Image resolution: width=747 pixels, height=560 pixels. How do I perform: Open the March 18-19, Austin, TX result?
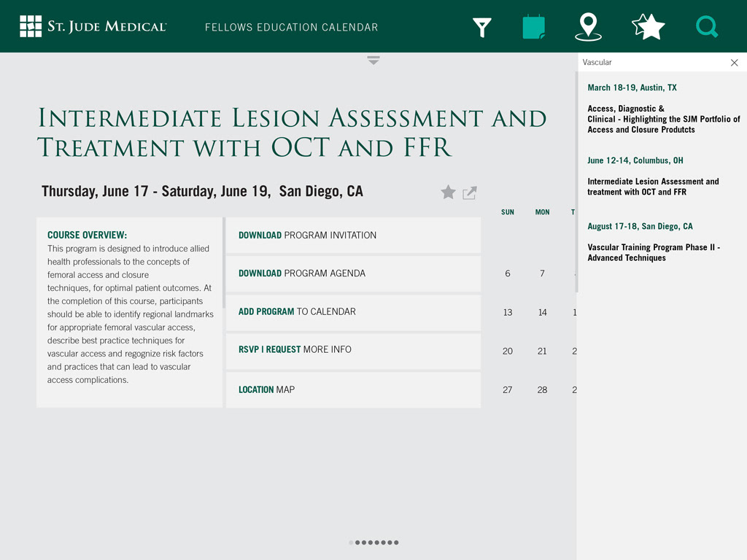coord(632,87)
